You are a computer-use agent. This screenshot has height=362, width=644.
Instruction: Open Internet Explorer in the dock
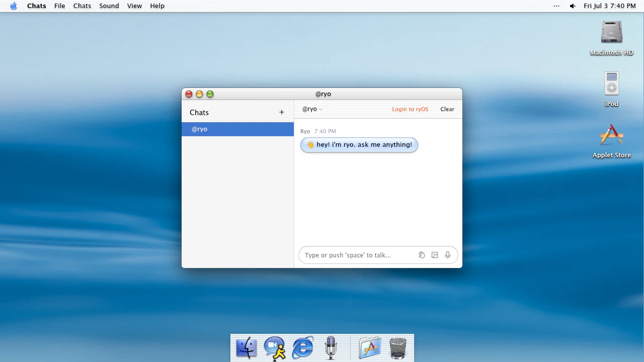(x=303, y=348)
